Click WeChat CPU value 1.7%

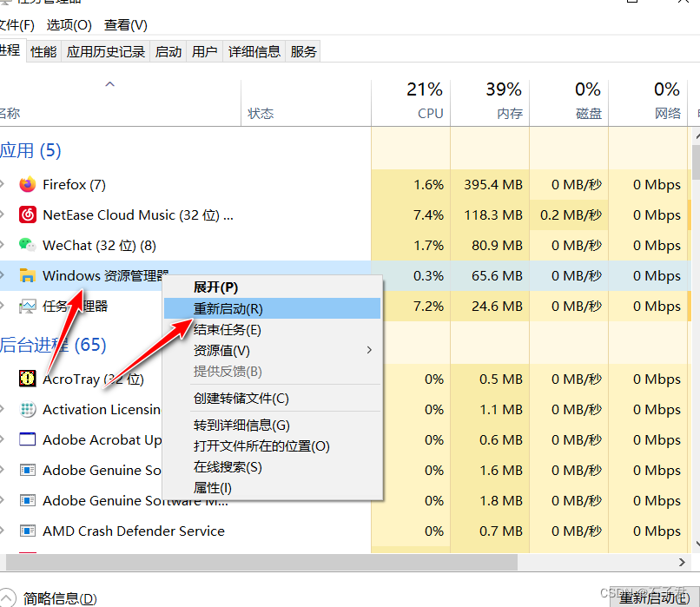point(428,245)
